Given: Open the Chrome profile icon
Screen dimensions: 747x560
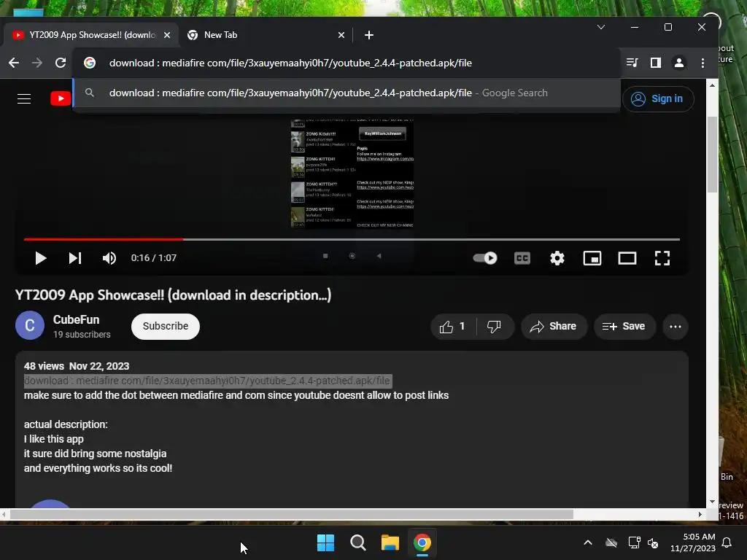Looking at the screenshot, I should click(679, 63).
